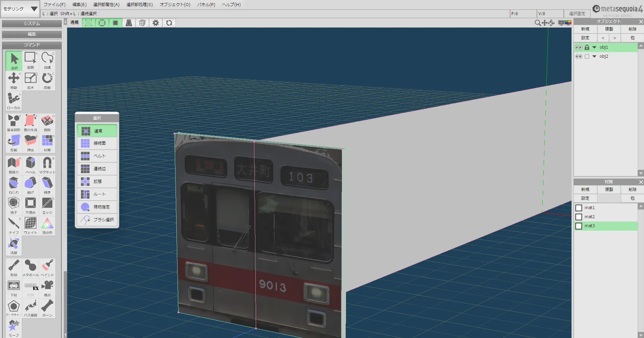Click the Bone (ボーン) tool
The image size is (644, 338).
click(x=47, y=308)
